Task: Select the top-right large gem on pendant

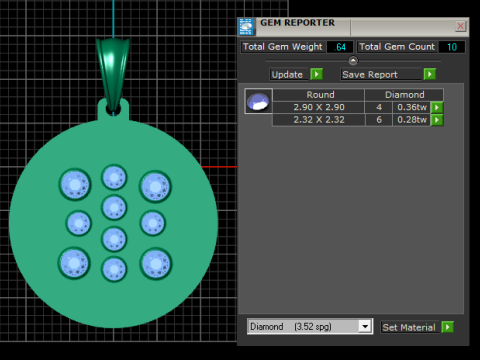Action: (x=155, y=186)
